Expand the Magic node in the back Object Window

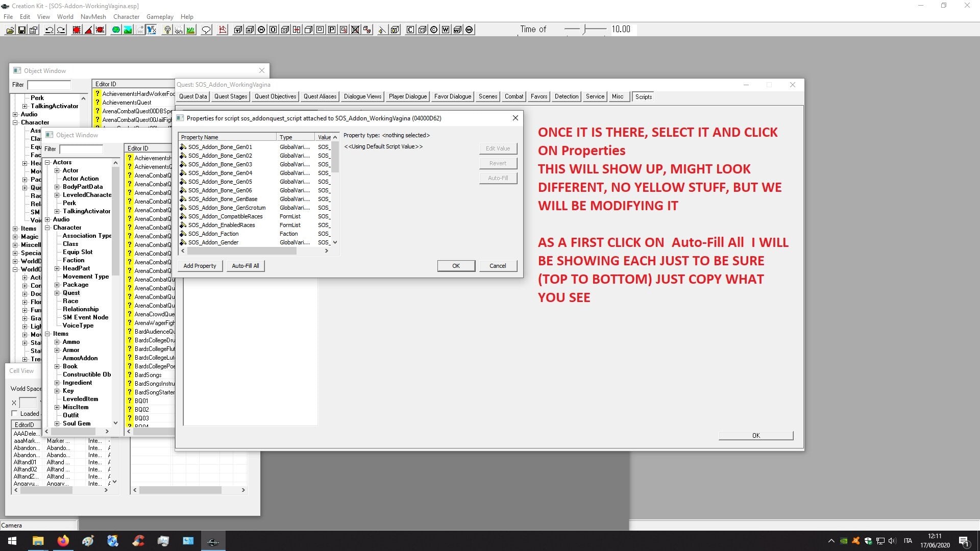click(x=15, y=237)
